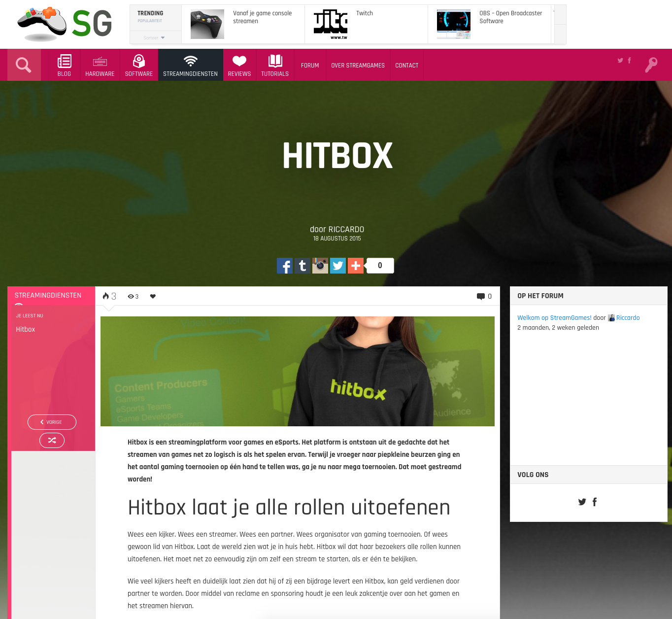The width and height of the screenshot is (672, 619).
Task: Click the orange plus more-share icon
Action: pos(356,266)
